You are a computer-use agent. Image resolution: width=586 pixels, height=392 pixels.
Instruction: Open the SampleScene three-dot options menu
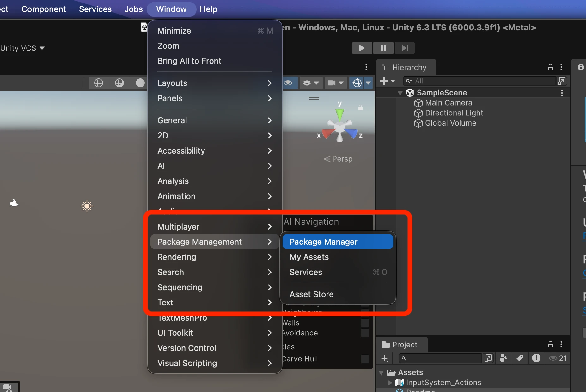click(562, 93)
